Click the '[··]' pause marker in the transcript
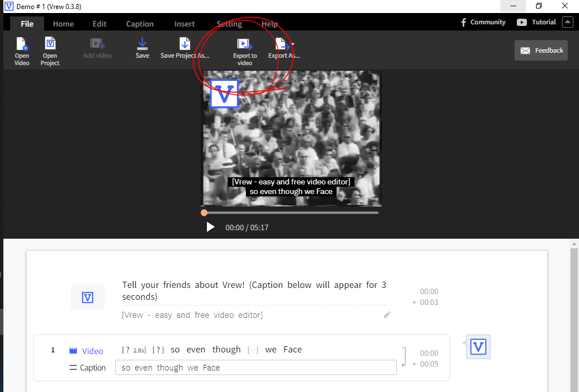Screen dimensions: 579x392 click(253, 350)
